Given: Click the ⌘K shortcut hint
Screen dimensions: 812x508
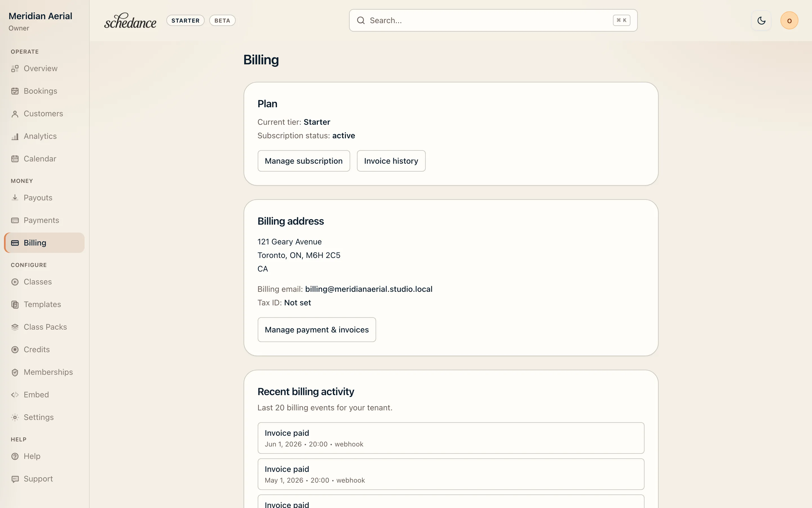Looking at the screenshot, I should pos(621,20).
